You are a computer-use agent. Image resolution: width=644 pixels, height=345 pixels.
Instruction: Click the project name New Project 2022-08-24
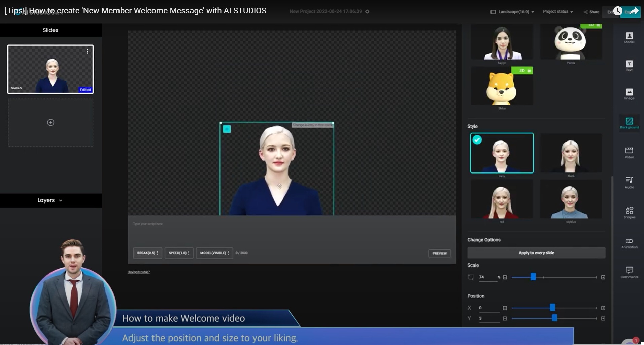(326, 11)
